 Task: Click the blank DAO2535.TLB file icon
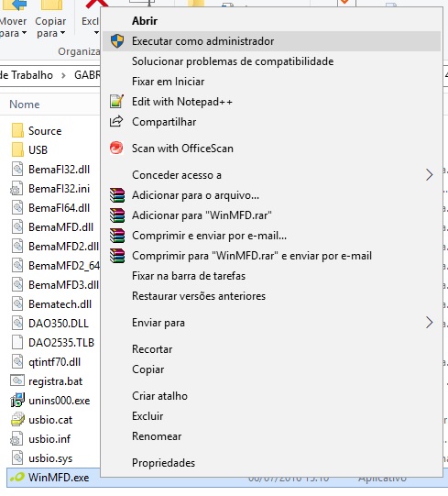tap(17, 343)
